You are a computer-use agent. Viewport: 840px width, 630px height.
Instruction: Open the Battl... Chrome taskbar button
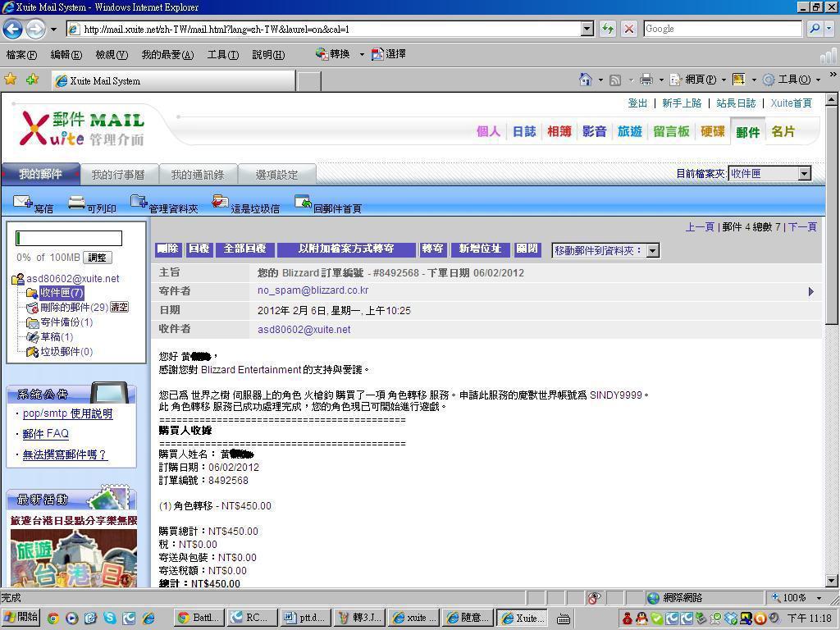tap(199, 618)
